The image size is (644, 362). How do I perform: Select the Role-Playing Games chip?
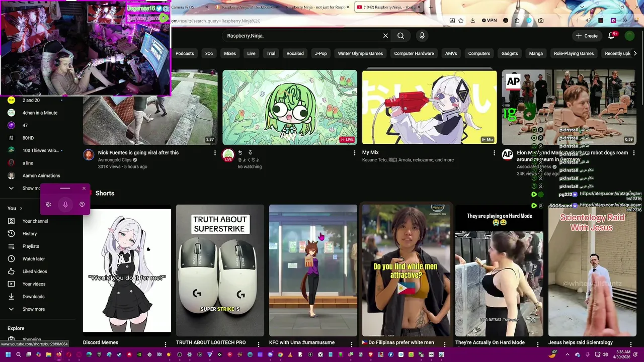tap(574, 53)
